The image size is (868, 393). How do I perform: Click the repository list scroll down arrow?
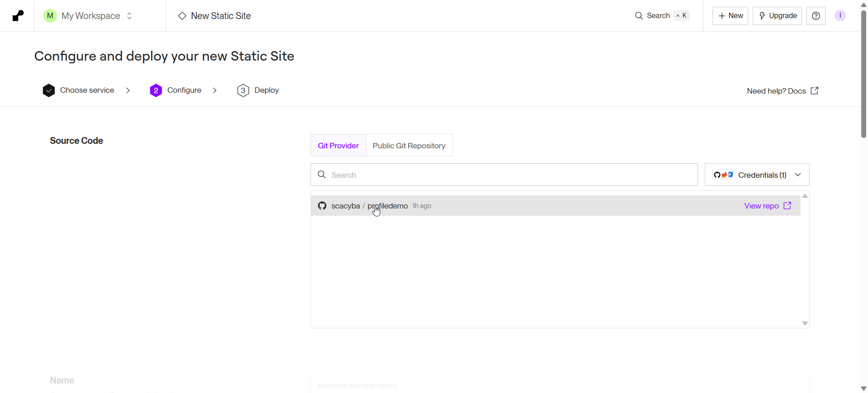click(x=805, y=323)
